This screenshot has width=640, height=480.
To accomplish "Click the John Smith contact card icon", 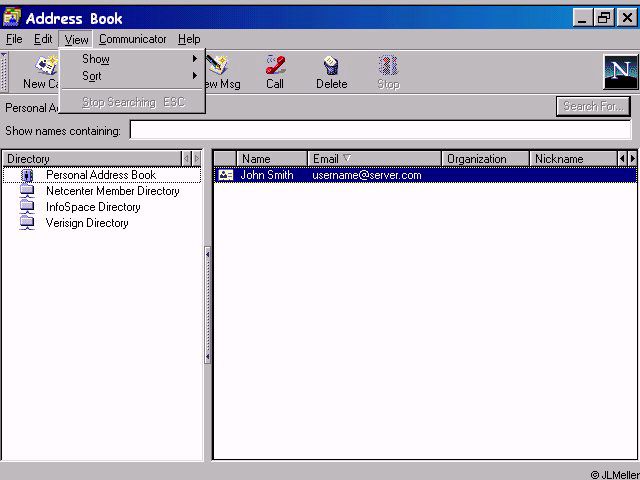I will [x=225, y=175].
